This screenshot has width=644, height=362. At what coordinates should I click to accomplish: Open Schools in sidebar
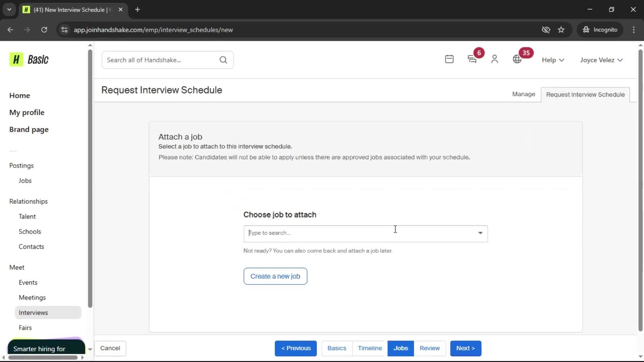[30, 232]
